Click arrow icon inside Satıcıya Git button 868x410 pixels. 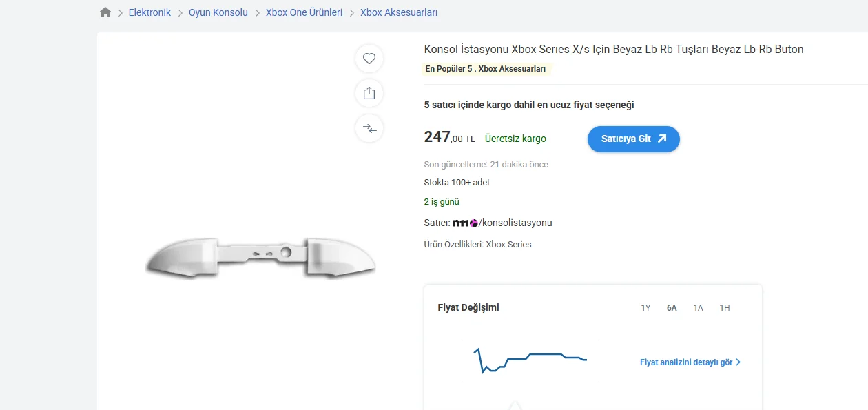pyautogui.click(x=662, y=139)
